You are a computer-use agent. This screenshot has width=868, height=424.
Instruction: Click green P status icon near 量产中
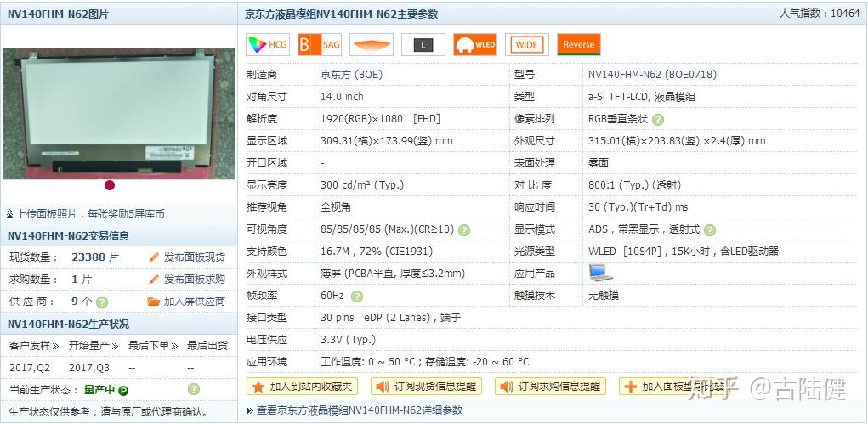(124, 390)
